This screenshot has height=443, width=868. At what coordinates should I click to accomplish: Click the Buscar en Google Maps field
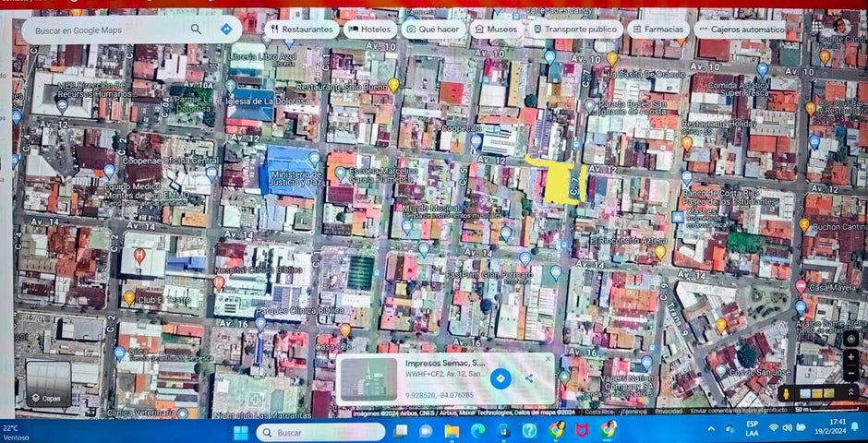click(x=106, y=30)
